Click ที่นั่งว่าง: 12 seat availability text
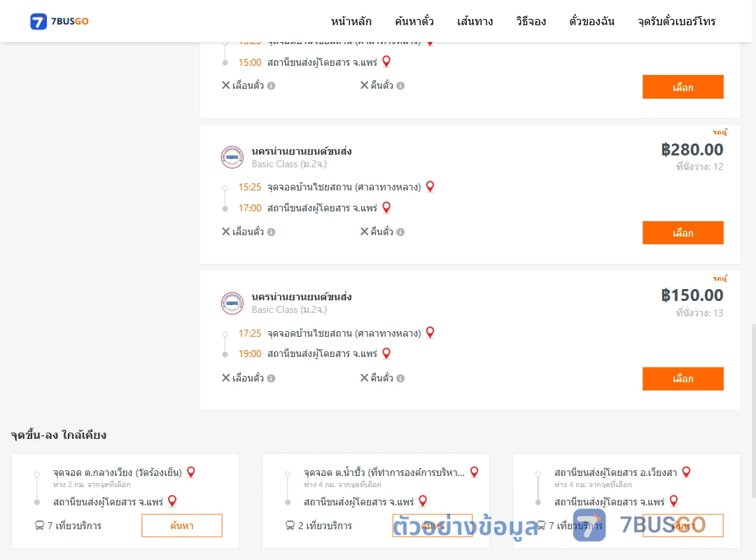The width and height of the screenshot is (756, 560). tap(699, 167)
